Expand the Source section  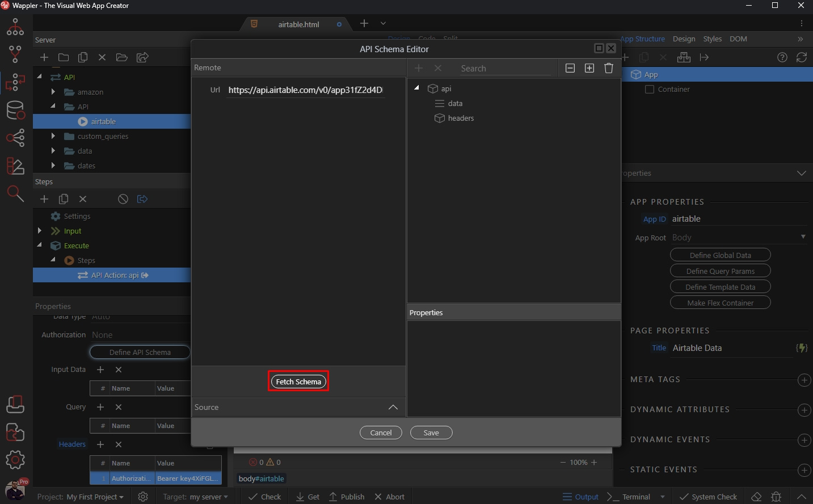(393, 407)
